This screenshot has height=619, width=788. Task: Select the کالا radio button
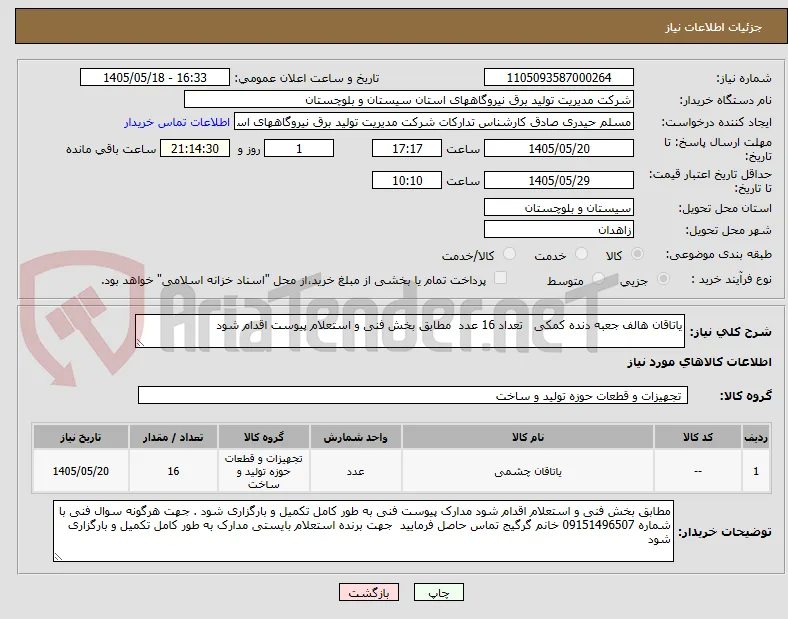(x=637, y=254)
